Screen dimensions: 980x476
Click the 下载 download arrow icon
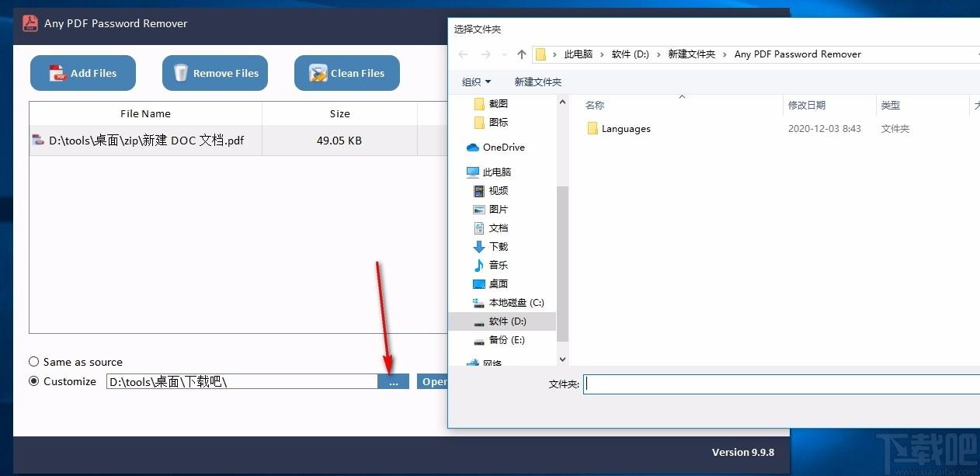[479, 246]
